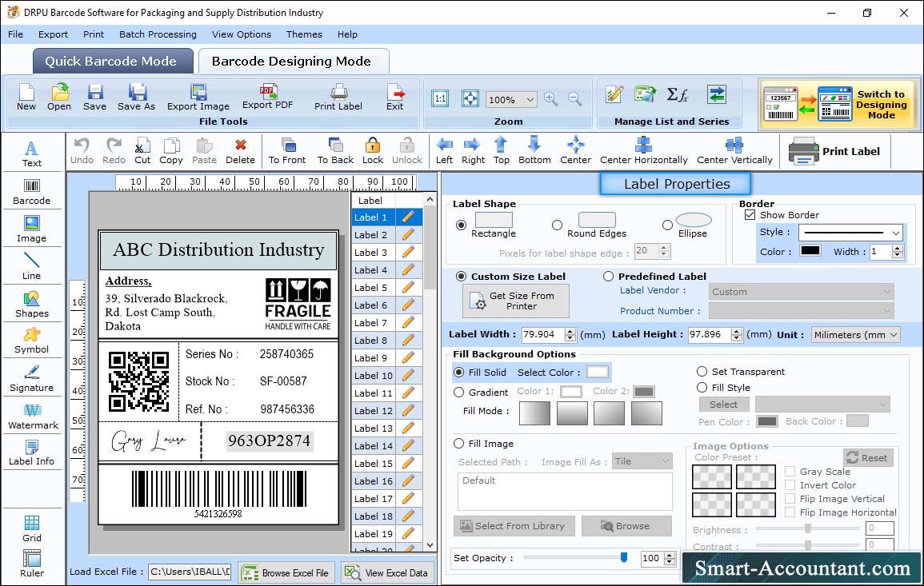The width and height of the screenshot is (924, 586).
Task: Select the Fill Style radio option
Action: click(702, 388)
